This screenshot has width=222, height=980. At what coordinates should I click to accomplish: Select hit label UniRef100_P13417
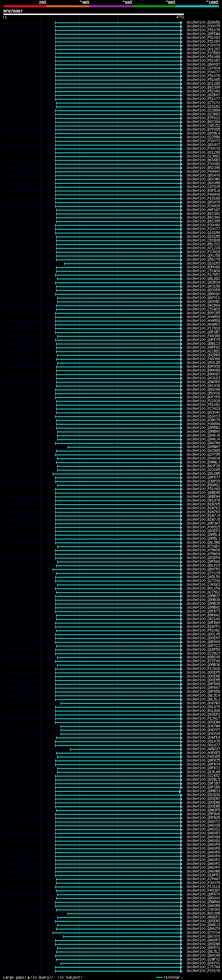coord(203,719)
